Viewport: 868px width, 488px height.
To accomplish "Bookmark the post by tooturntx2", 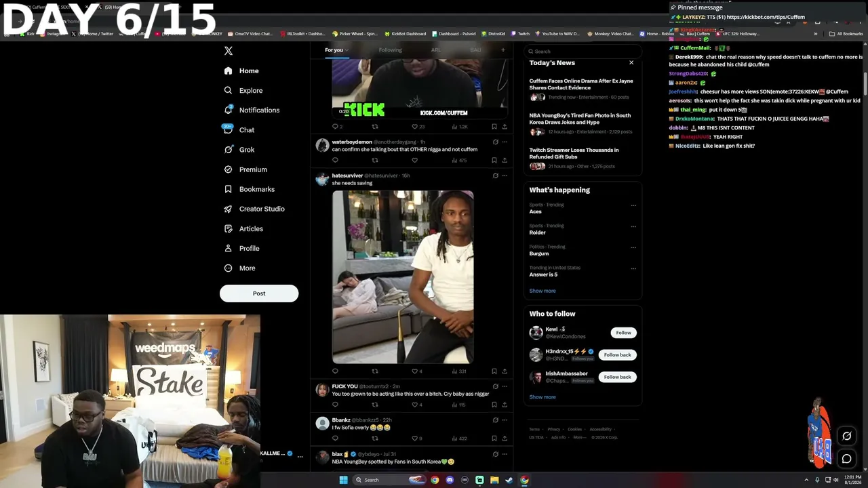I will pos(494,405).
